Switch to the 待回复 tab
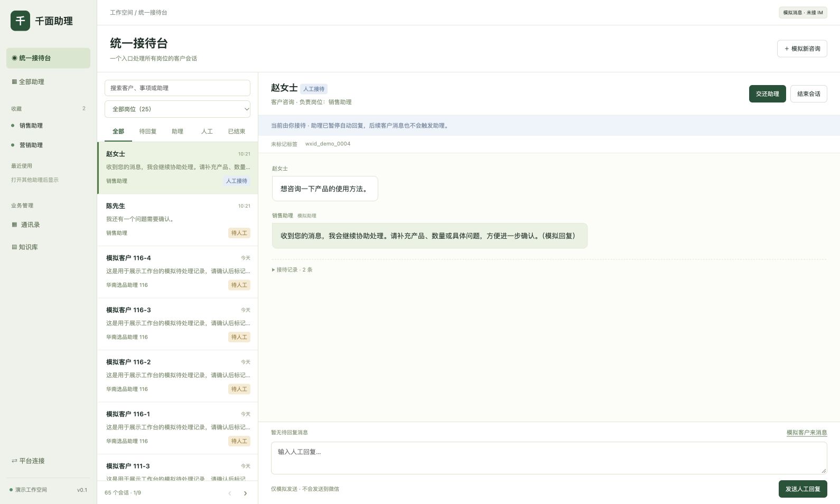840x504 pixels. point(148,132)
